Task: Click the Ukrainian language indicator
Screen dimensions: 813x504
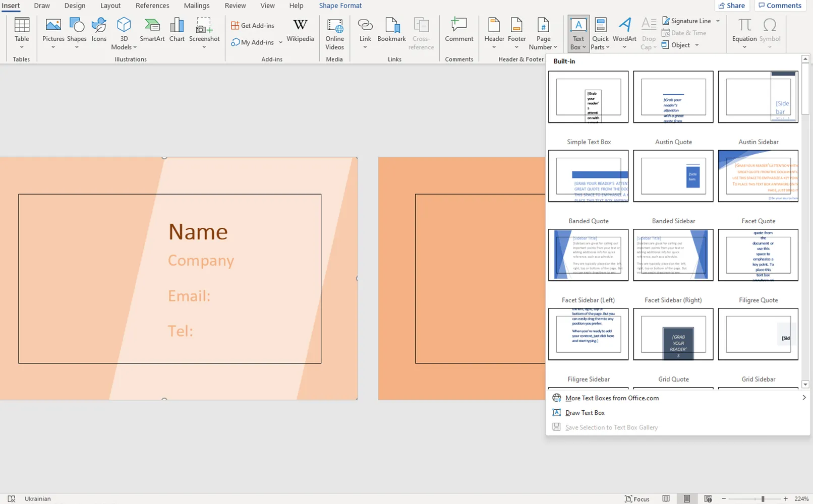Action: pyautogui.click(x=38, y=498)
